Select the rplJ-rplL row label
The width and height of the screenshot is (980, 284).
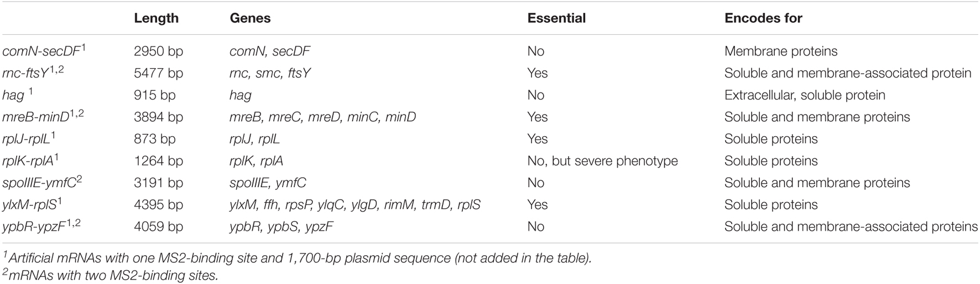(31, 138)
